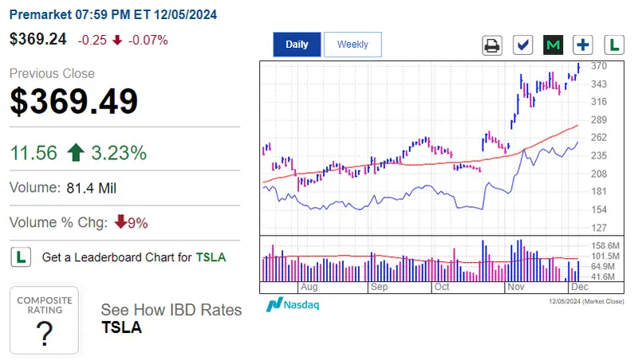Click the Sep label on chart axis
The height and width of the screenshot is (364, 638).
(x=380, y=287)
